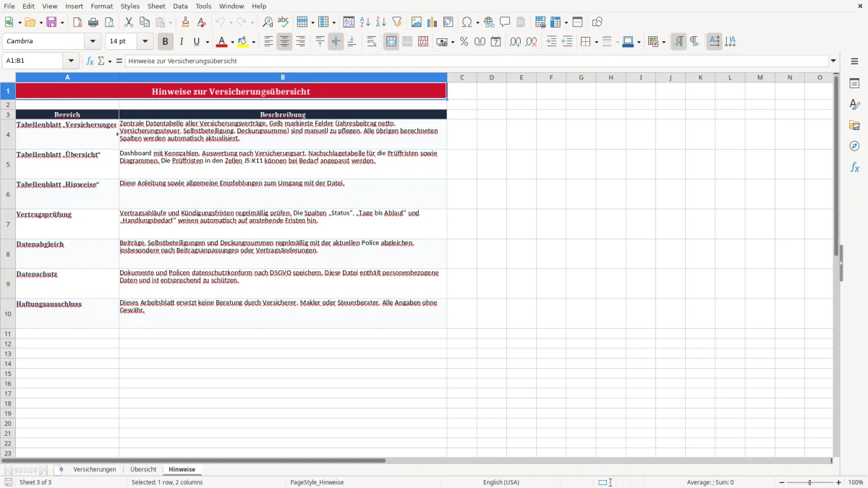Insert a chart
The image size is (868, 488).
pyautogui.click(x=432, y=22)
